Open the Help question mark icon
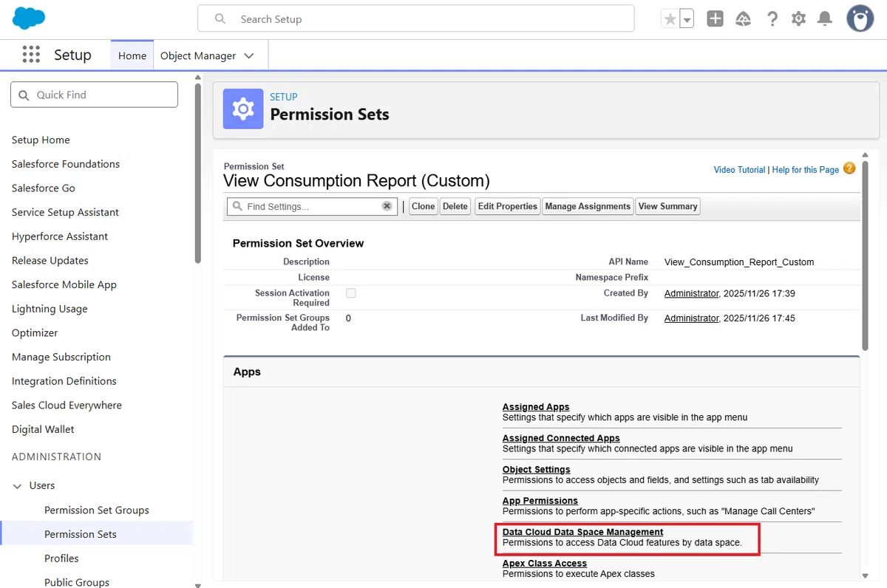Screen dimensions: 887x588 (x=772, y=19)
